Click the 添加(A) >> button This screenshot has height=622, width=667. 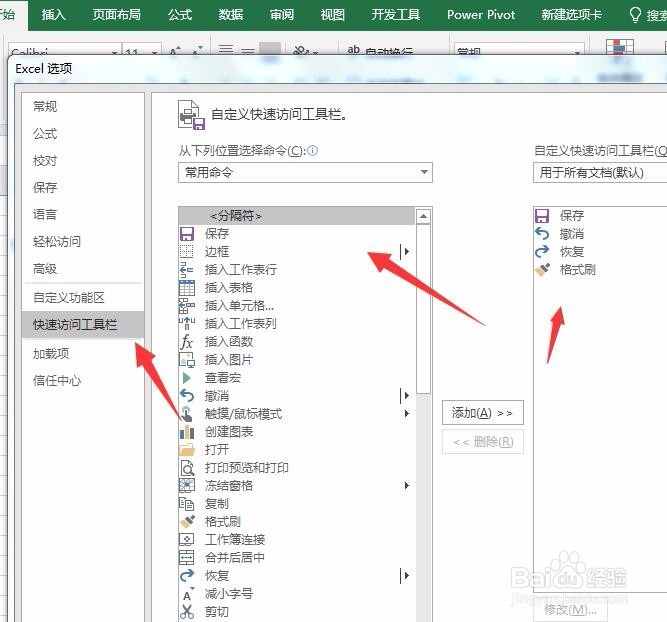tap(483, 413)
